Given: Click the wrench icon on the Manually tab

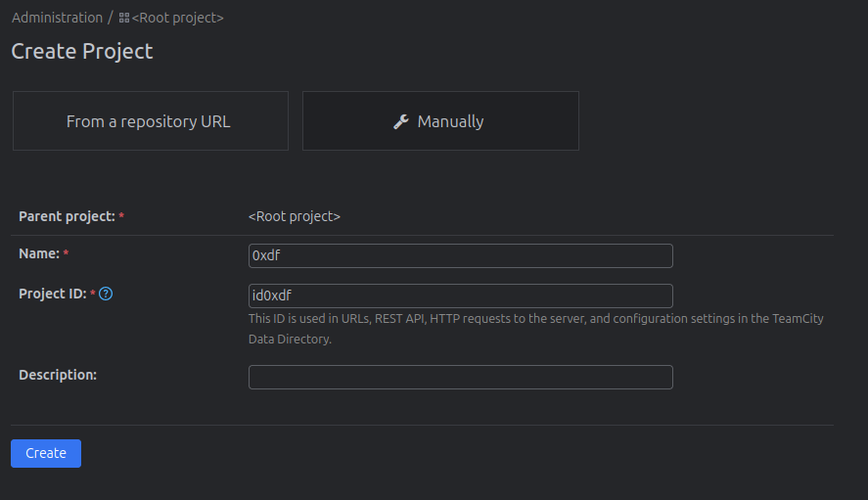Looking at the screenshot, I should 400,121.
